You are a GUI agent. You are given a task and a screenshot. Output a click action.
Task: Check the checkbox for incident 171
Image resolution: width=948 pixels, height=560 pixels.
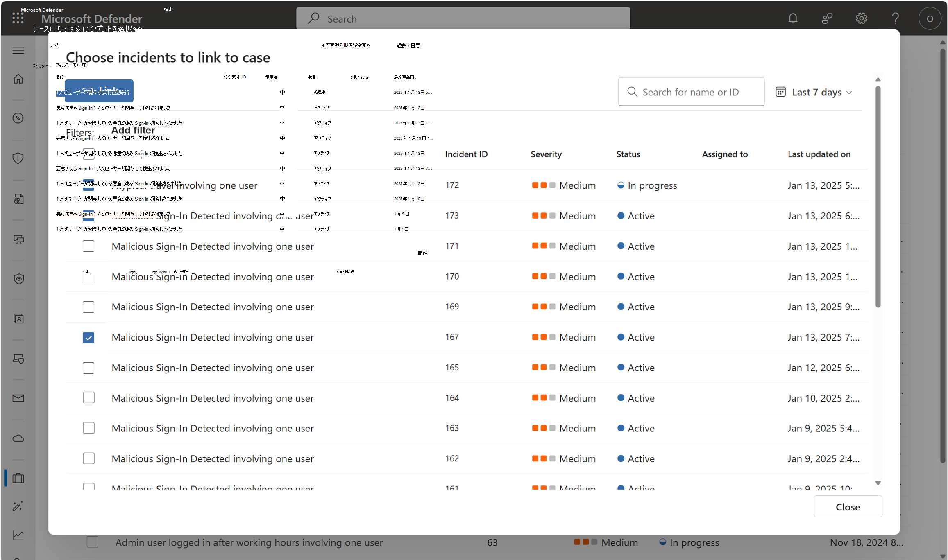(88, 246)
